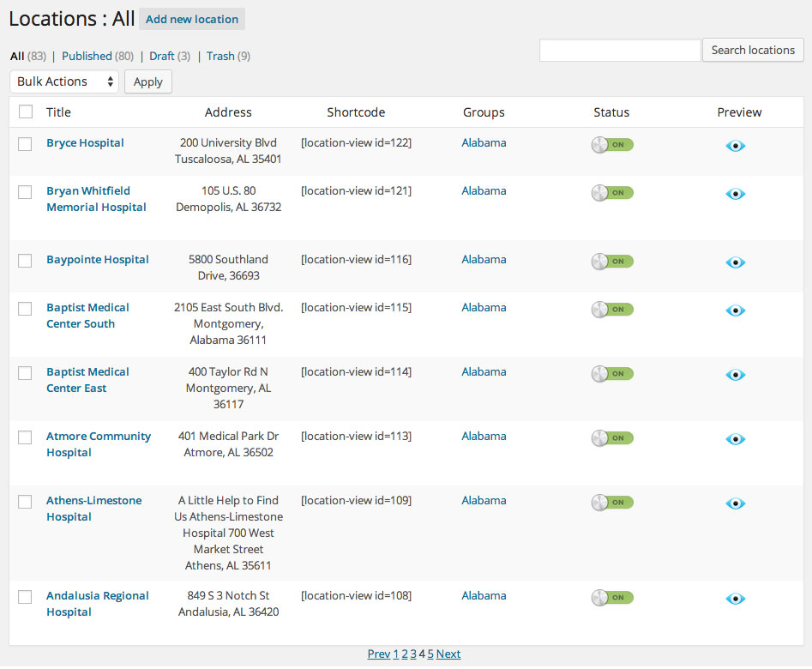812x669 pixels.
Task: Open Bryan Whitfield Memorial Hospital link
Action: coord(96,199)
